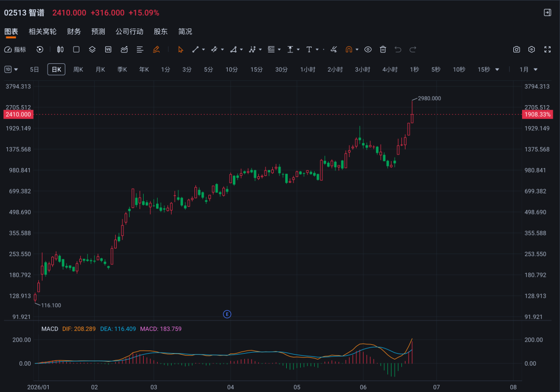The width and height of the screenshot is (560, 392).
Task: Open the layers overlay icon
Action: click(92, 50)
